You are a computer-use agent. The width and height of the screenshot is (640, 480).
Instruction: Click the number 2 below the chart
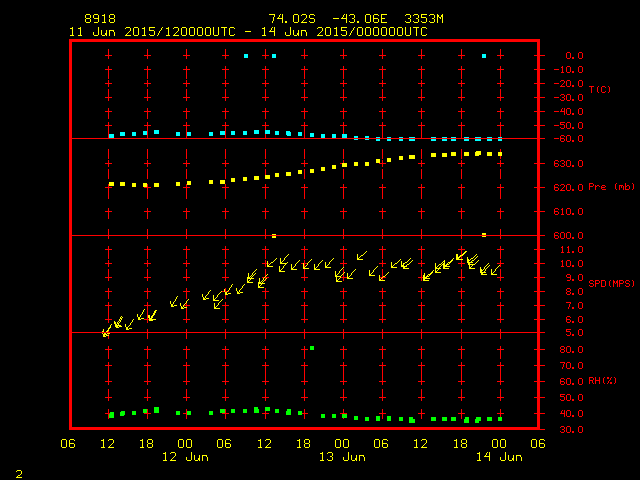(x=19, y=474)
